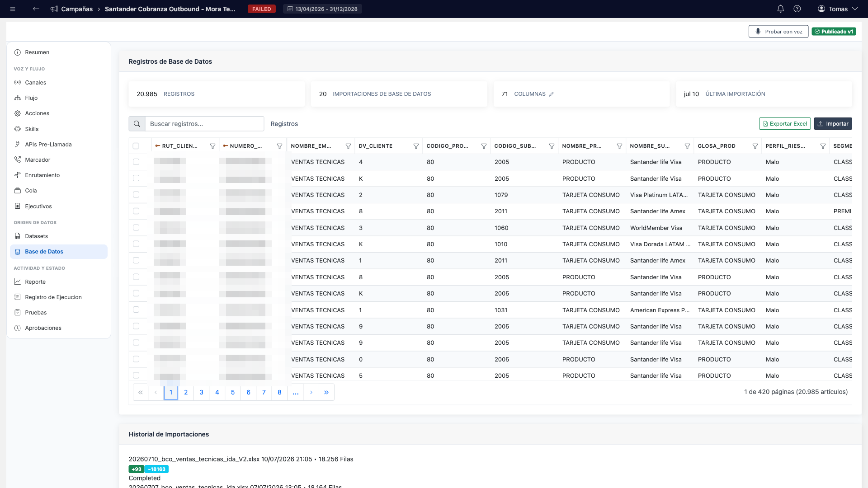Check the third record row checkbox
Screen dimensions: 868x488
coord(136,195)
